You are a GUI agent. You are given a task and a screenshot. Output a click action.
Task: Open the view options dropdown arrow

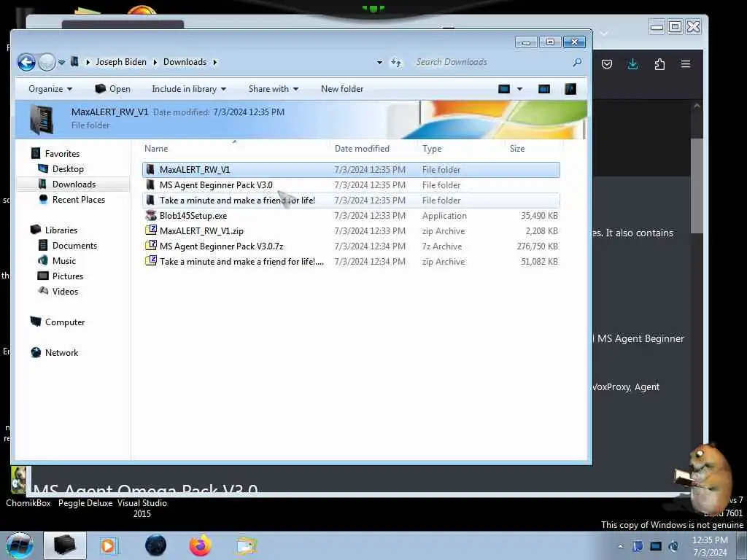coord(519,89)
